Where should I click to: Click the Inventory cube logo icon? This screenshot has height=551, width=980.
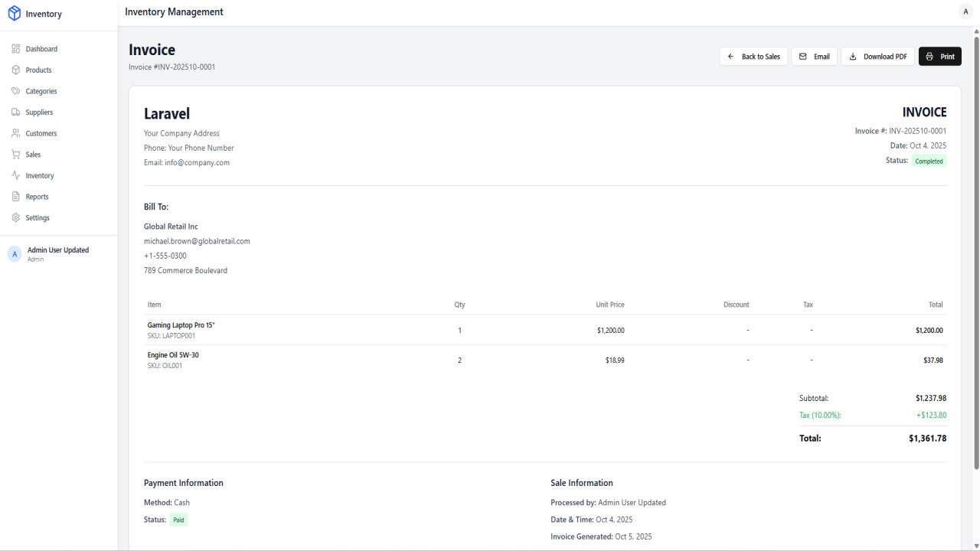point(15,13)
